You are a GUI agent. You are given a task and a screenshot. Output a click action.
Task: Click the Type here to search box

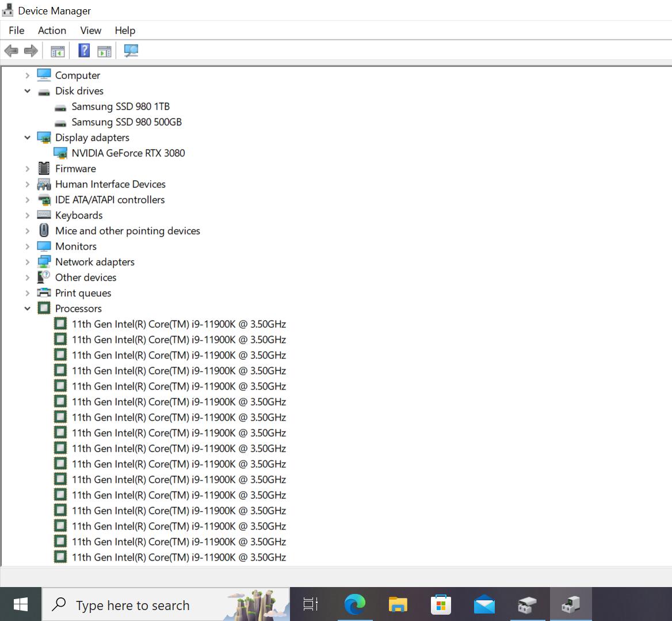(166, 605)
